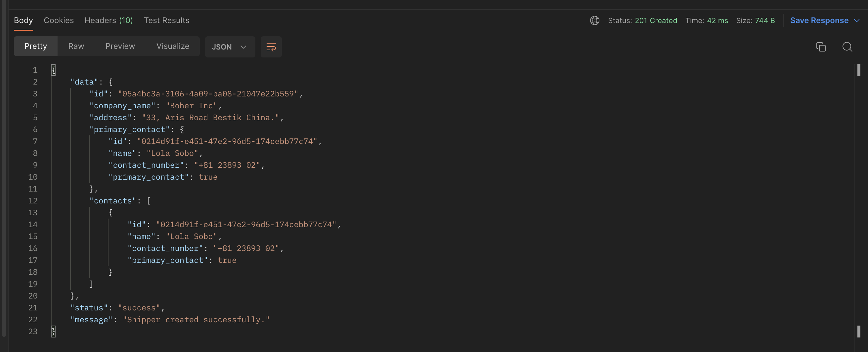Click the Status: 201 Created text
868x352 pixels.
pos(642,20)
